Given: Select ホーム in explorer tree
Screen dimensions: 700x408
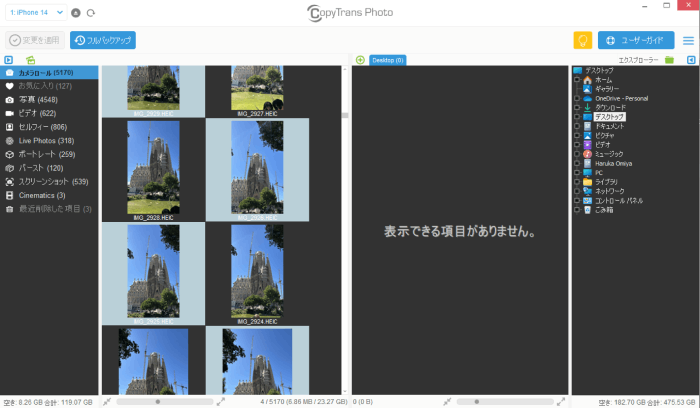Looking at the screenshot, I should point(604,80).
